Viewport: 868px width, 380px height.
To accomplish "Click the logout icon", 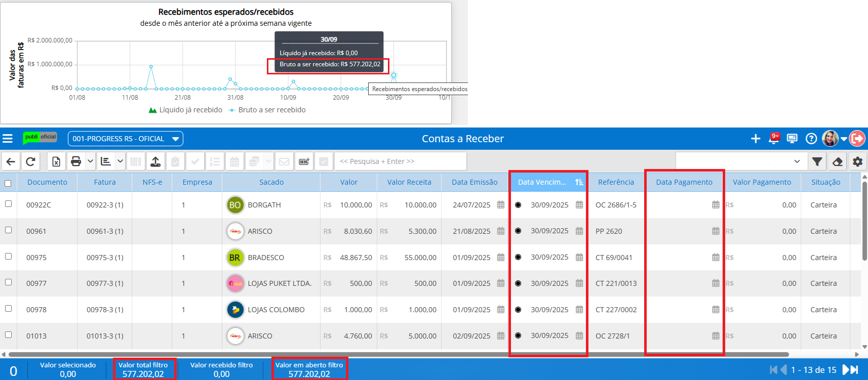I will tap(857, 139).
